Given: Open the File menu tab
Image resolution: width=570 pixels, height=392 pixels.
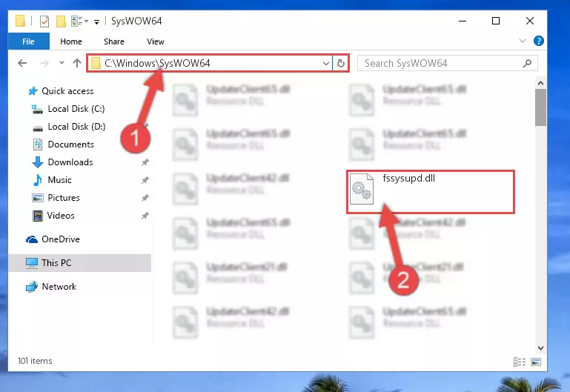Looking at the screenshot, I should 28,41.
